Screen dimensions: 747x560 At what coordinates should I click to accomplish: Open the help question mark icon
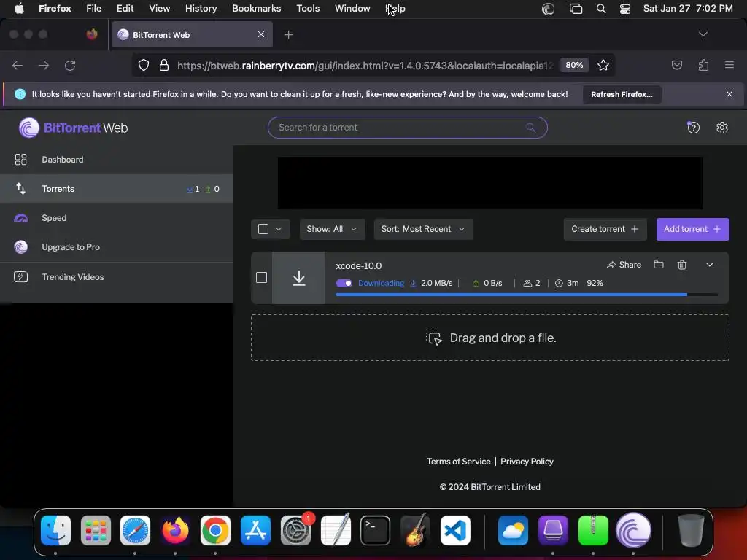(693, 127)
